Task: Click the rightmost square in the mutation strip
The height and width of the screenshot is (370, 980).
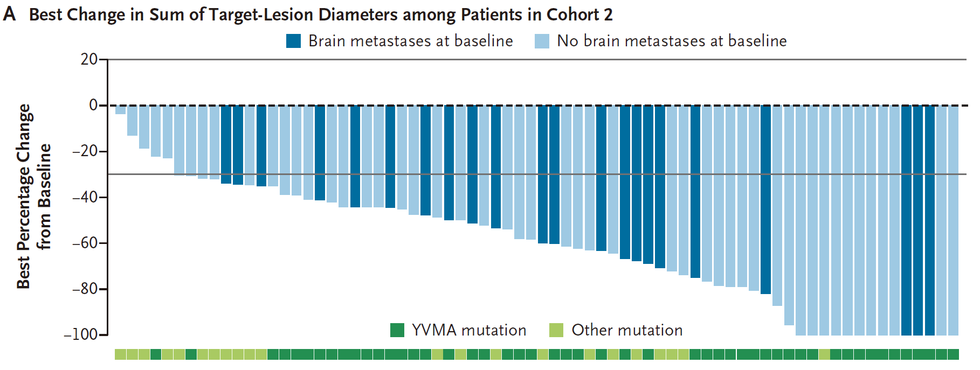Action: click(953, 354)
